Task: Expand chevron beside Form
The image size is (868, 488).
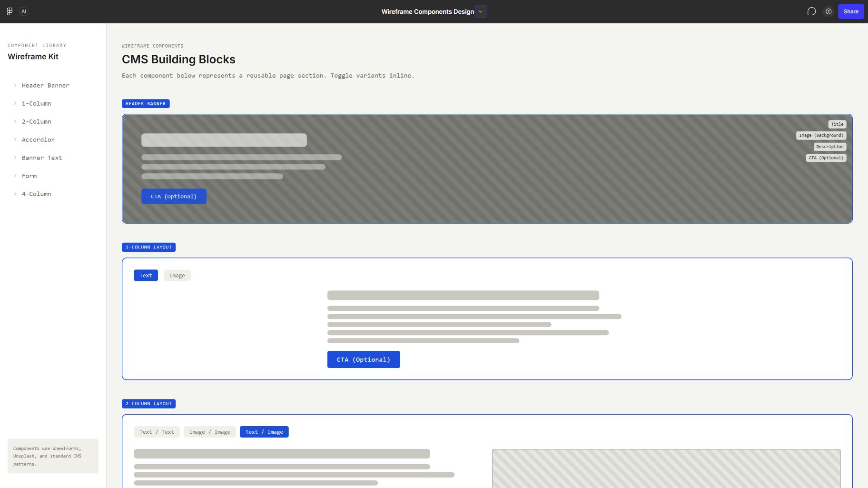Action: [x=15, y=176]
